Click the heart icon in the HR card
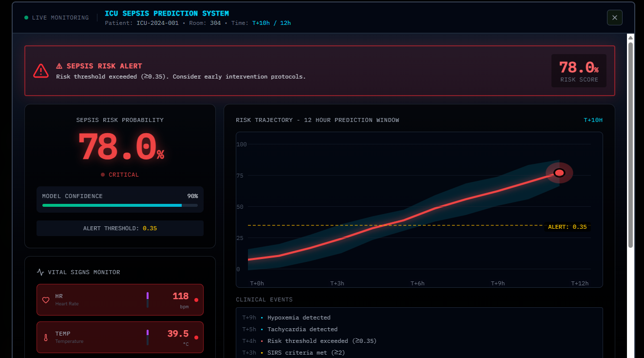 coord(46,300)
